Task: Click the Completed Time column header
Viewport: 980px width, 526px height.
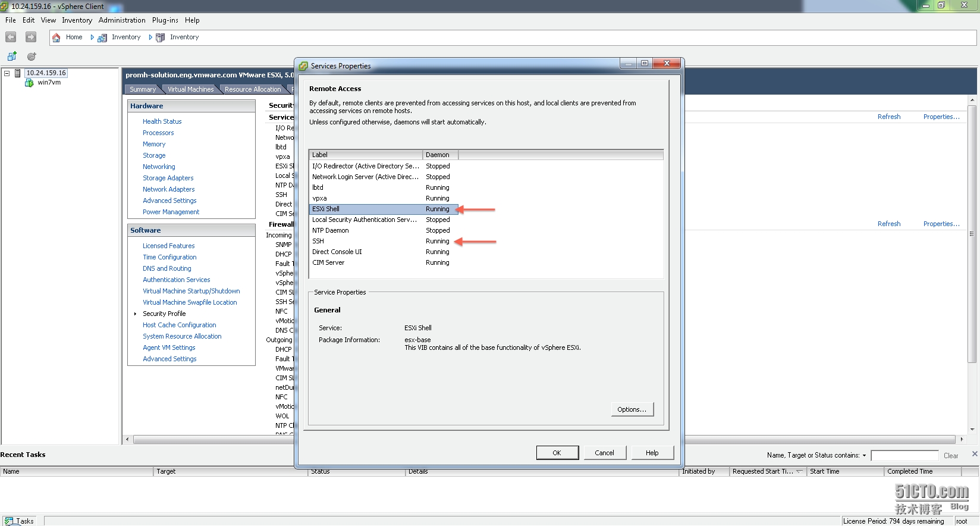Action: pos(923,471)
